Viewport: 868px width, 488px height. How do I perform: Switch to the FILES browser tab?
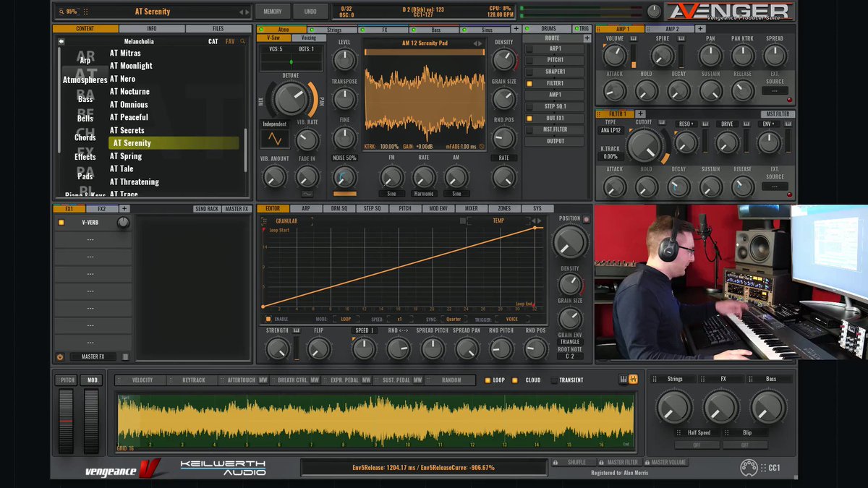(x=218, y=29)
